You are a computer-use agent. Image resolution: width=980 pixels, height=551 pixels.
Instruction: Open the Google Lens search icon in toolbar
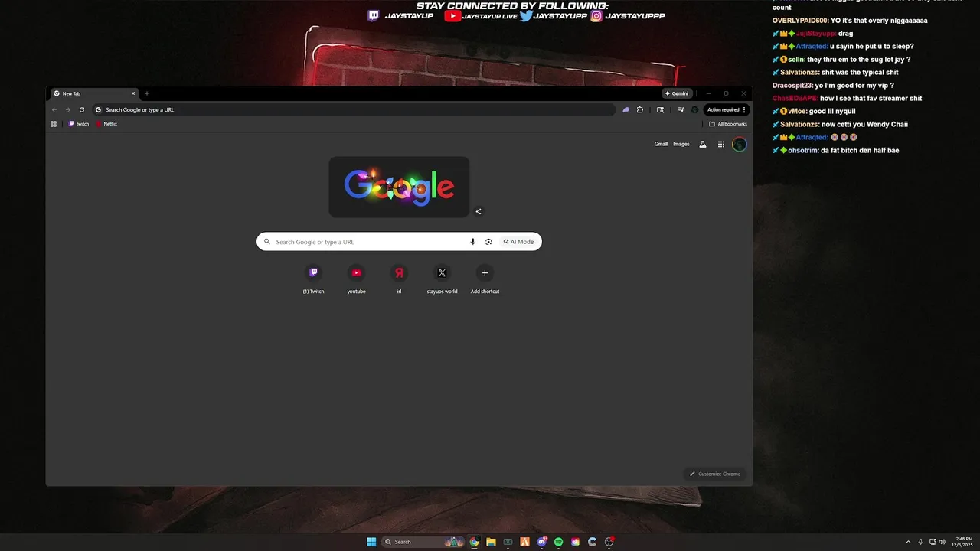click(x=660, y=109)
